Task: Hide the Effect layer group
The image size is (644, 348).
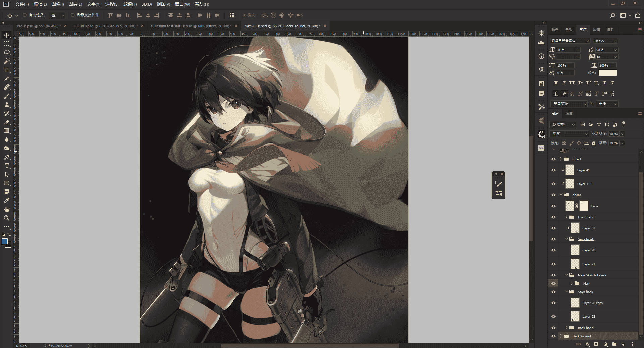Action: pos(553,159)
